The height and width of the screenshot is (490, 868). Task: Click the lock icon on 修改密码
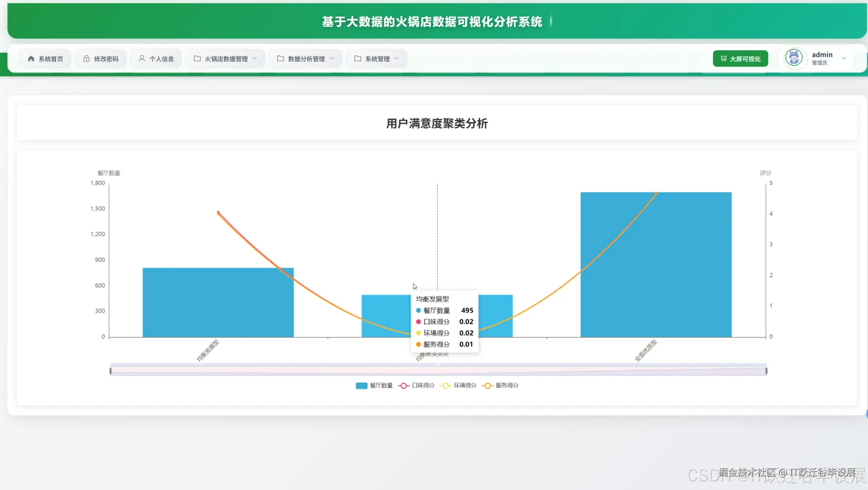click(x=86, y=58)
